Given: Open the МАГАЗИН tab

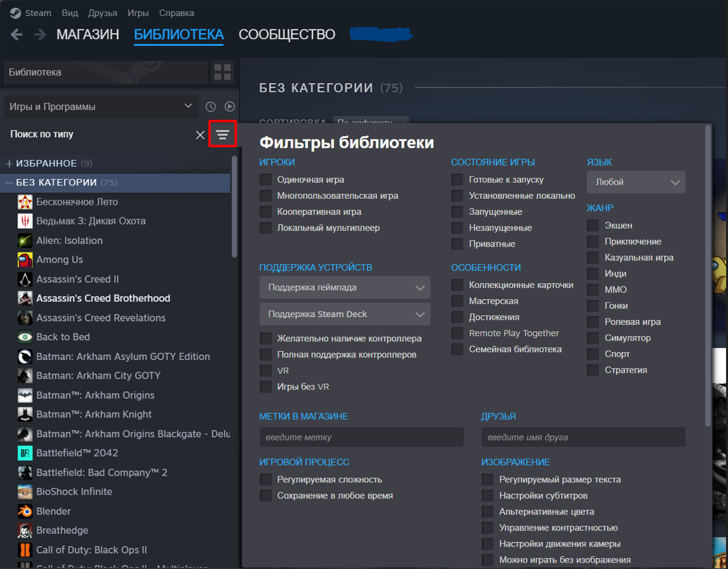Looking at the screenshot, I should point(88,35).
